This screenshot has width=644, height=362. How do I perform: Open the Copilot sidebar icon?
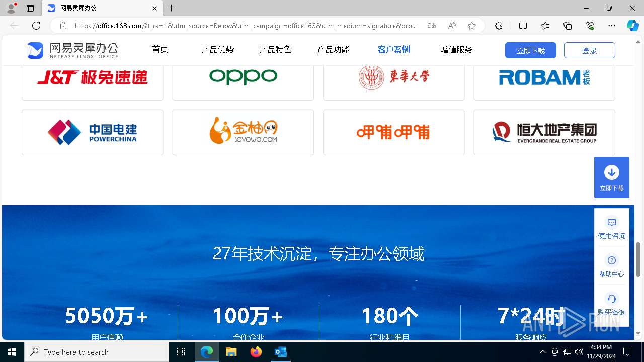632,26
